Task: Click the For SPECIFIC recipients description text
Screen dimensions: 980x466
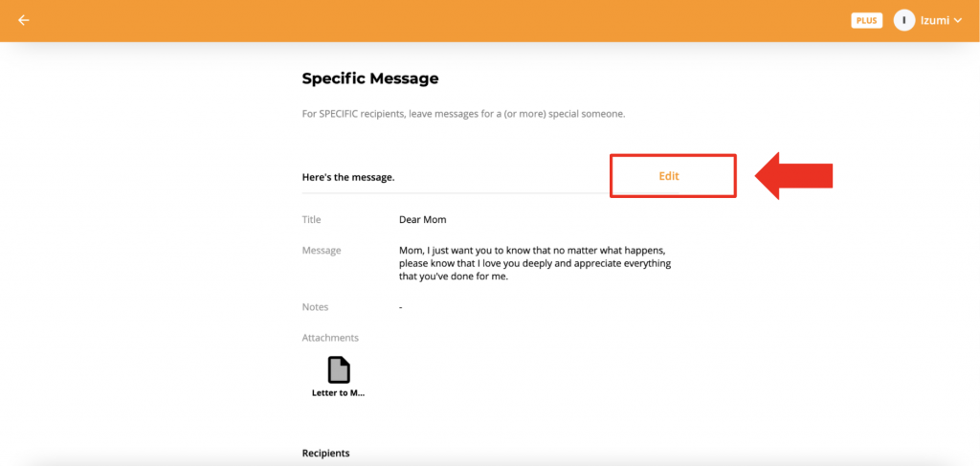Action: pyautogui.click(x=463, y=115)
